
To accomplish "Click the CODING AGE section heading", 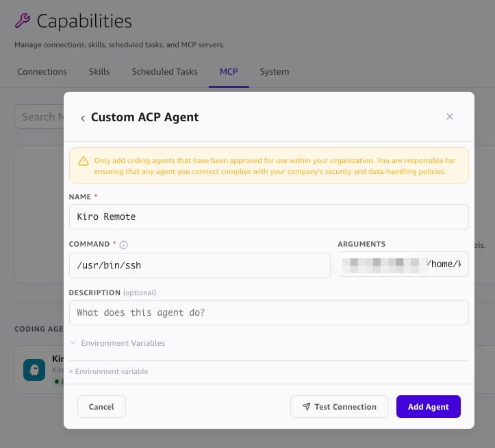I will (39, 329).
